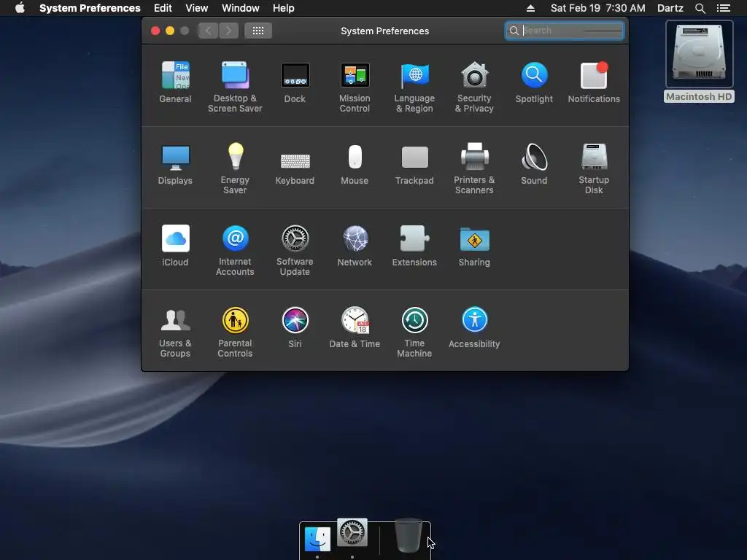Click System Preferences in the Dock
The height and width of the screenshot is (560, 747).
pyautogui.click(x=352, y=532)
